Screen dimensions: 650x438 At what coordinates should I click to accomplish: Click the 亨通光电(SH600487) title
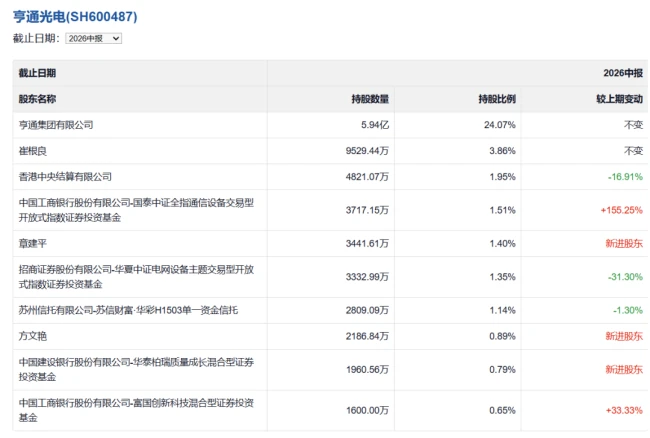[x=75, y=17]
